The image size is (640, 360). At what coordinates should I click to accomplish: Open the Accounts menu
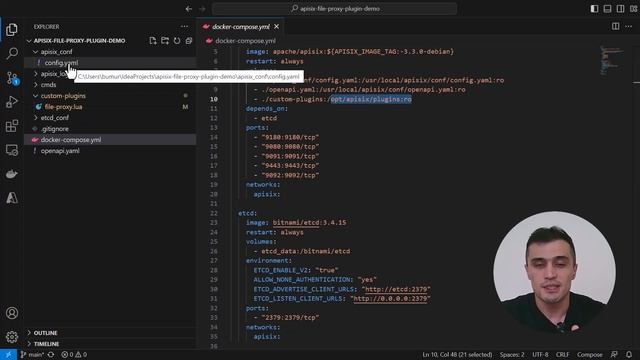[12, 313]
